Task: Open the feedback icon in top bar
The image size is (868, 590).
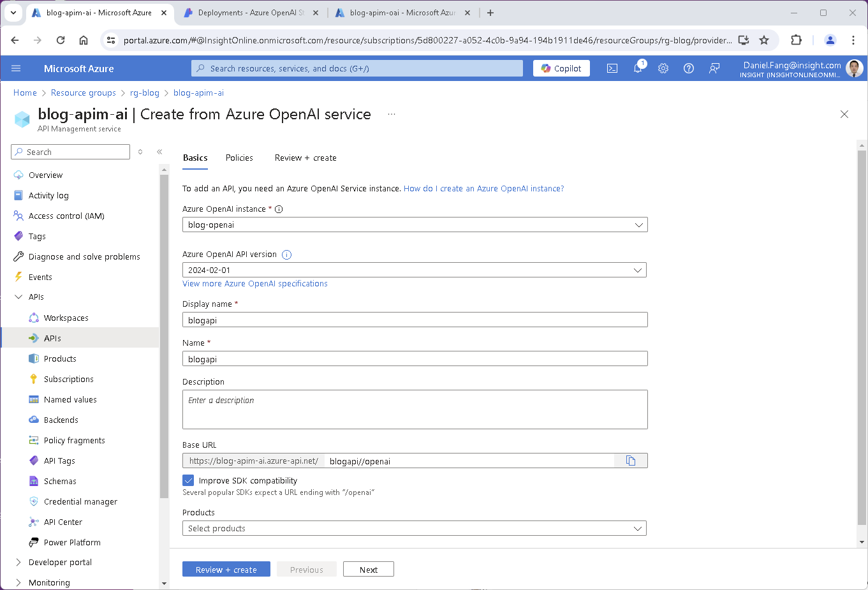Action: pos(714,68)
